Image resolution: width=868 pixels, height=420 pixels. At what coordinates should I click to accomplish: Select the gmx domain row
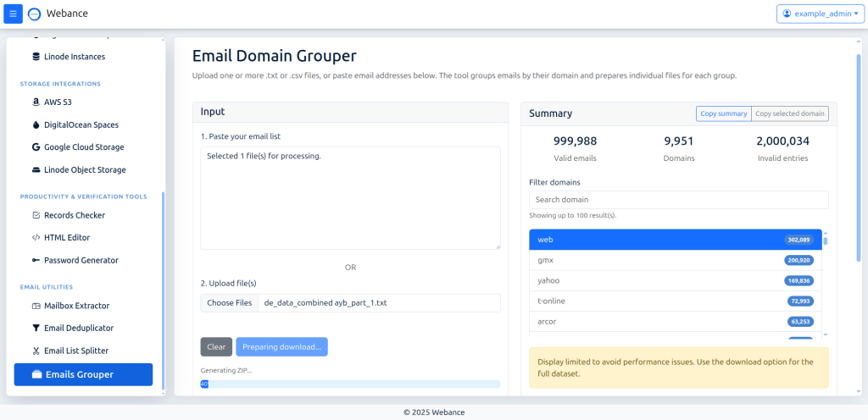(x=676, y=260)
